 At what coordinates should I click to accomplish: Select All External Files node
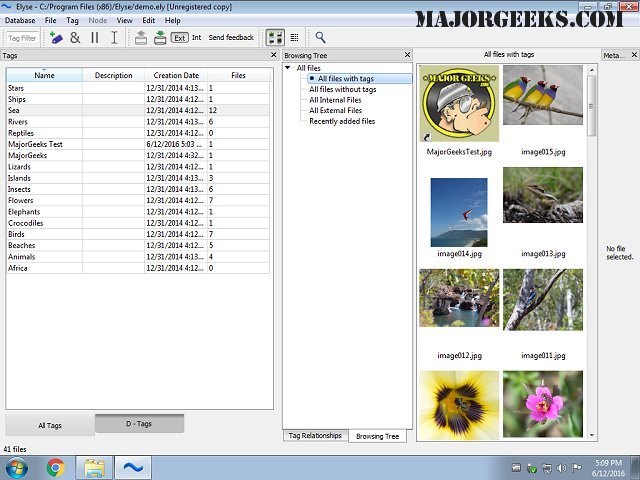click(336, 110)
